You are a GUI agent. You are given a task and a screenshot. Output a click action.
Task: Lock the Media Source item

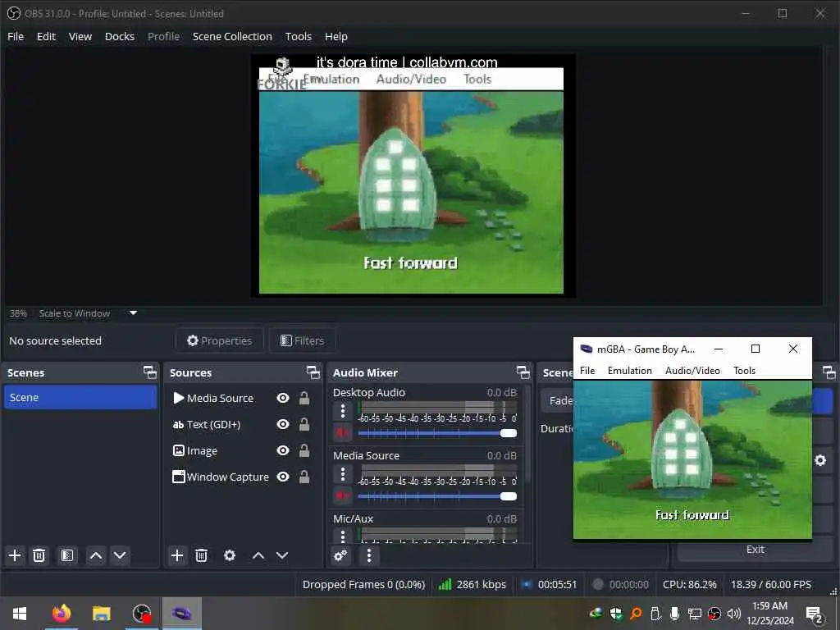(x=304, y=398)
